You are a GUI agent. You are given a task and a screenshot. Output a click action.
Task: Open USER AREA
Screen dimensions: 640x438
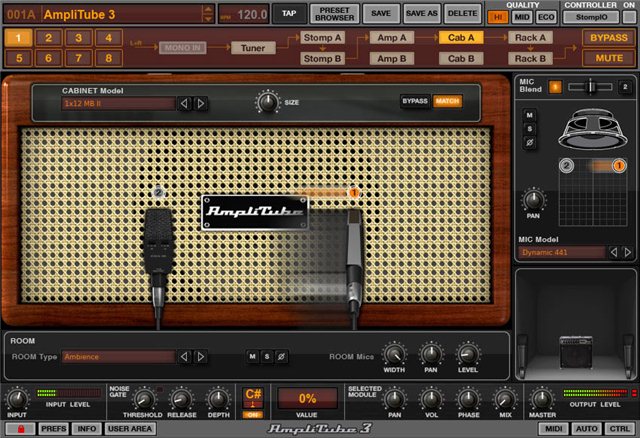coord(130,429)
